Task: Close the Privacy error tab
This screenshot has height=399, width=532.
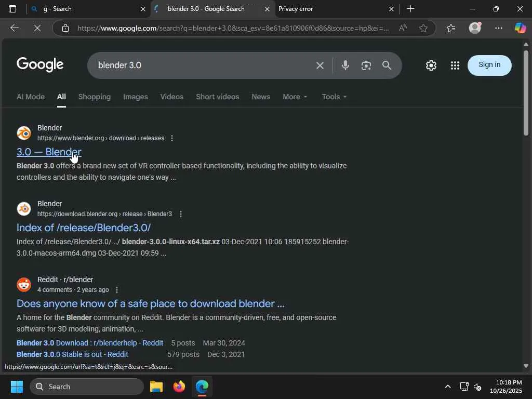Action: pyautogui.click(x=391, y=9)
